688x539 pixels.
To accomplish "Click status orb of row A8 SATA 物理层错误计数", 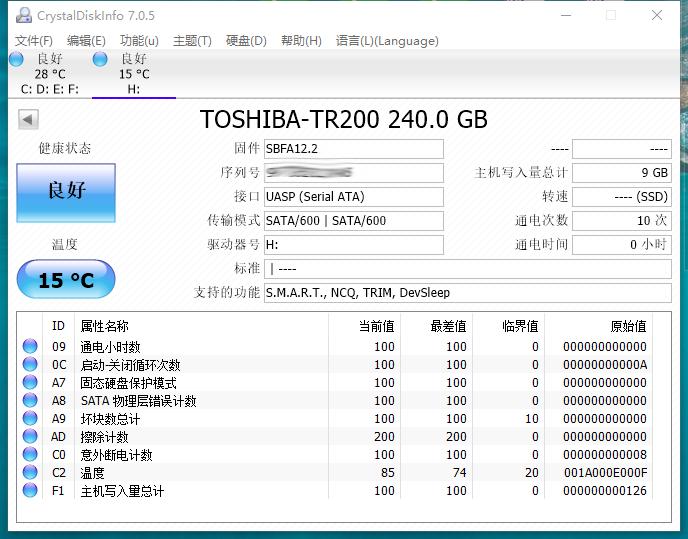I will pos(30,400).
